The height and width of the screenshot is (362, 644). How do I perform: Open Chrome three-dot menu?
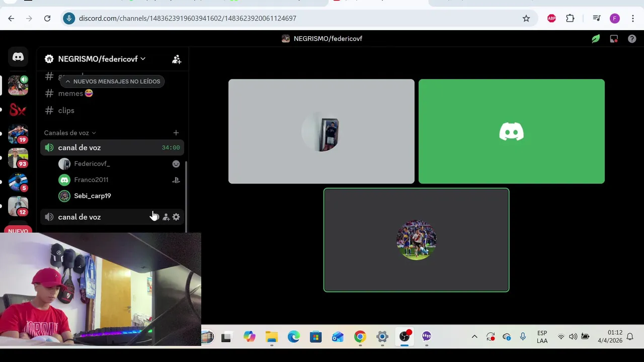click(x=632, y=19)
